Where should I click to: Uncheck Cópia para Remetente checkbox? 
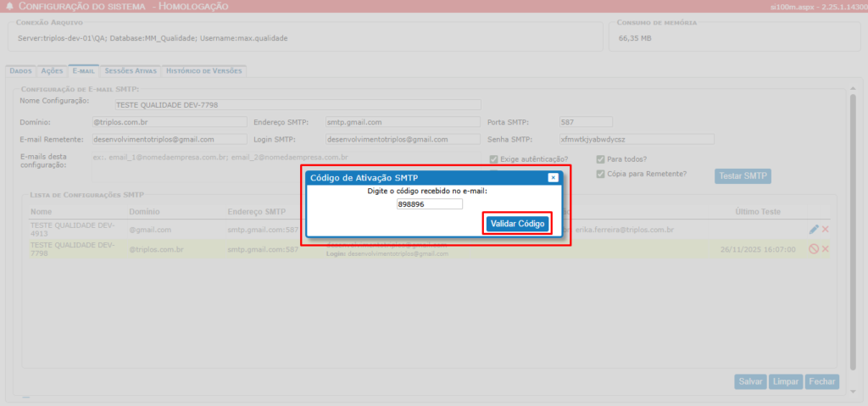601,174
